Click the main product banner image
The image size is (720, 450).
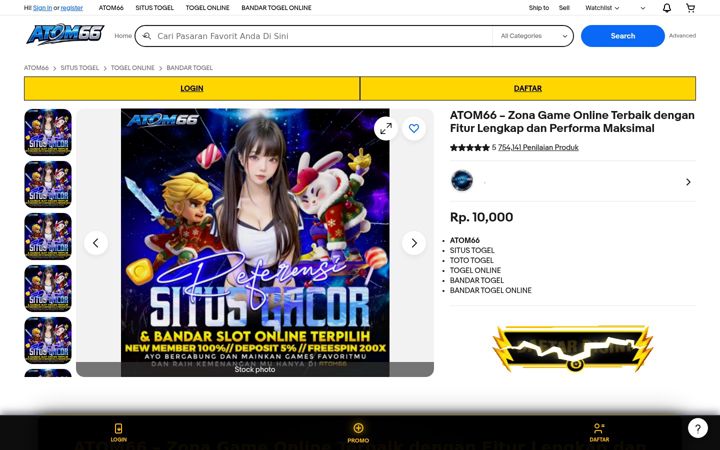point(255,242)
